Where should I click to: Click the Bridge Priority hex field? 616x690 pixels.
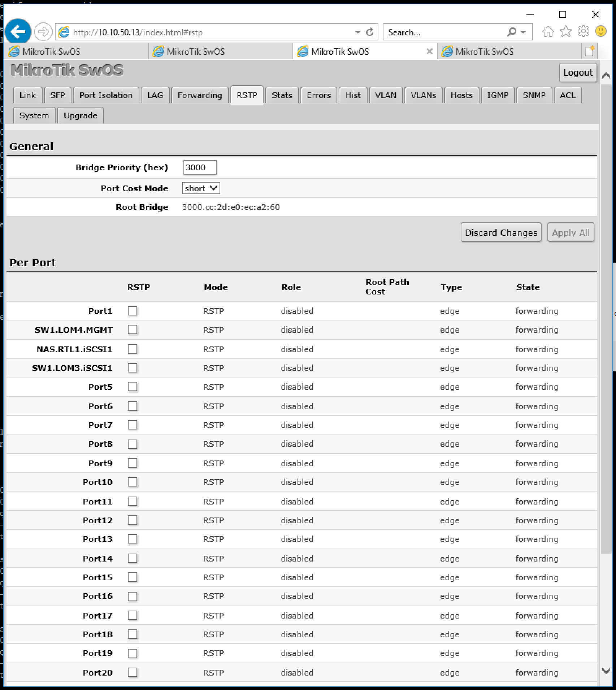[x=200, y=167]
